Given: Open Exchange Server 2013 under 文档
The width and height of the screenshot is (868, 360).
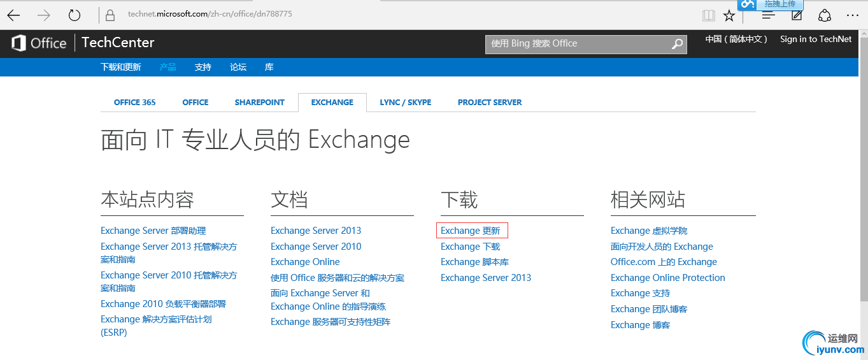Looking at the screenshot, I should click(x=316, y=231).
